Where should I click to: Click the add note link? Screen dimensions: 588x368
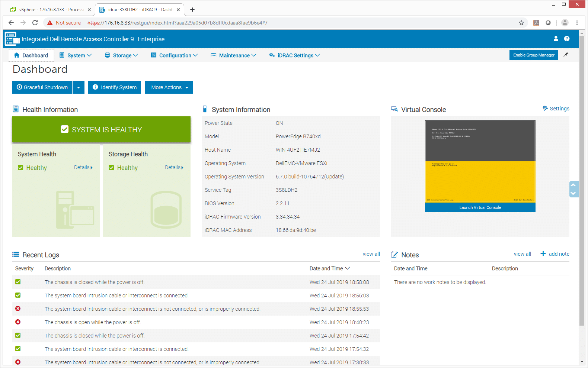pyautogui.click(x=559, y=254)
